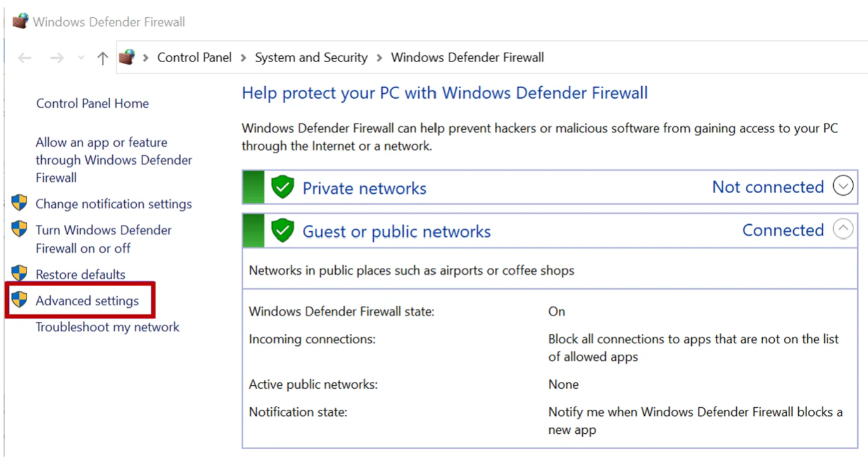Viewport: 868px width, 475px height.
Task: Open Restore defaults link
Action: [80, 274]
